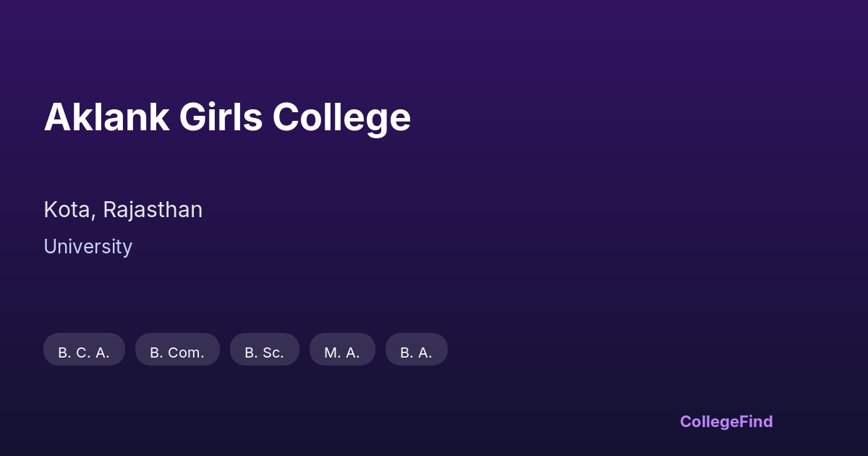This screenshot has height=456, width=868.
Task: Click the Sc. text inside the B. Sc. chip
Action: (x=272, y=352)
